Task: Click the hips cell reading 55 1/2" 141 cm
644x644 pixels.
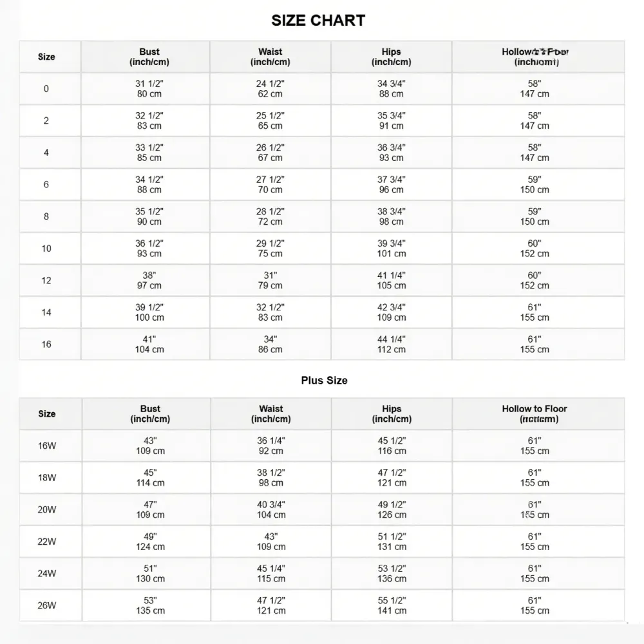Action: [392, 605]
